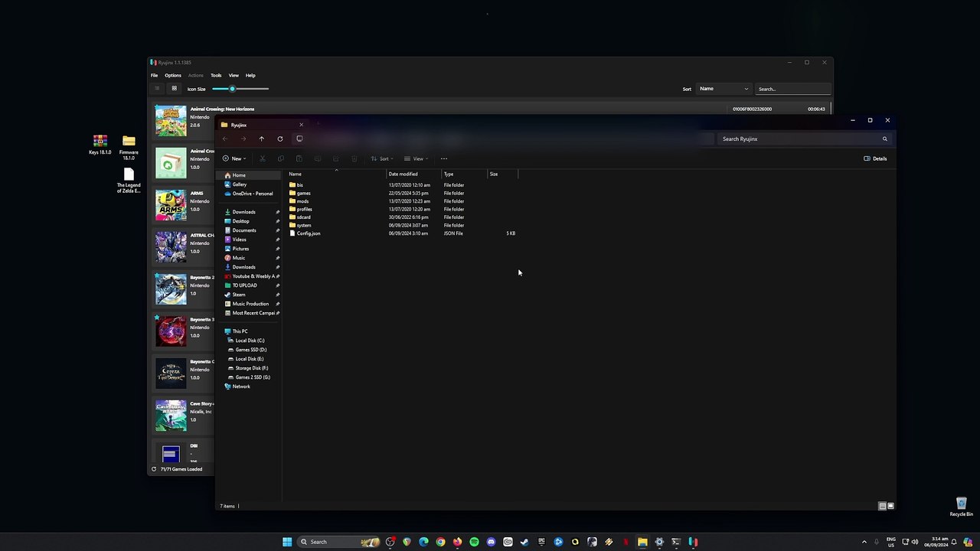Open Ryujinx Help menu

click(x=250, y=75)
